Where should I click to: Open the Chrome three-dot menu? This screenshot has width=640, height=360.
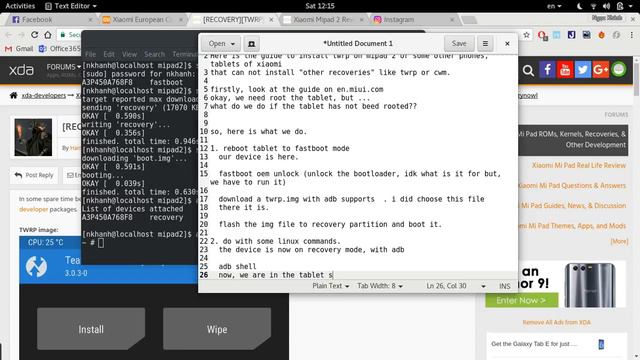point(631,36)
